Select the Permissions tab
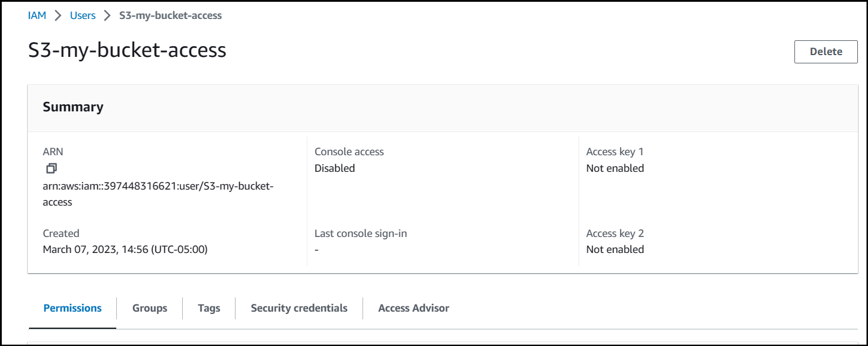Image resolution: width=868 pixels, height=346 pixels. 72,308
